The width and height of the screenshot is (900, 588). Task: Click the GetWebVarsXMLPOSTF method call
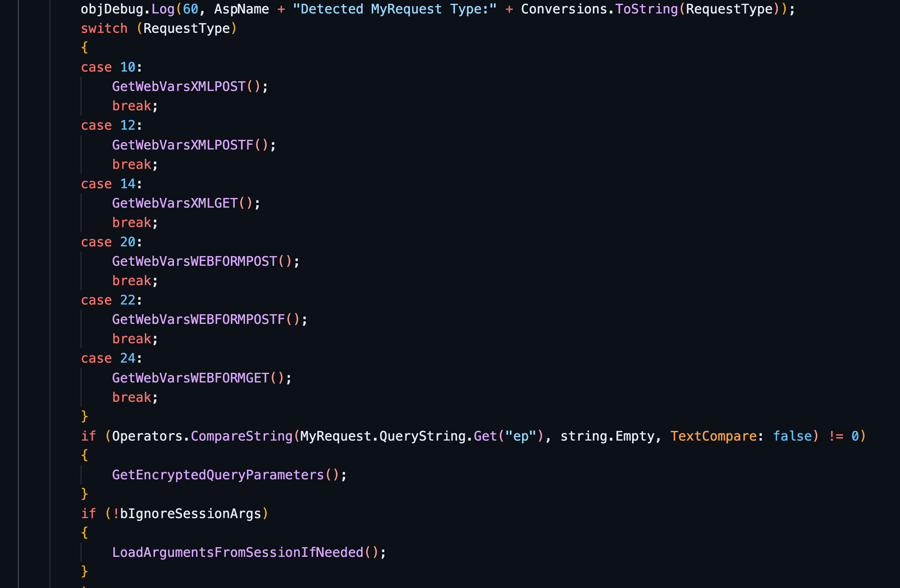183,145
